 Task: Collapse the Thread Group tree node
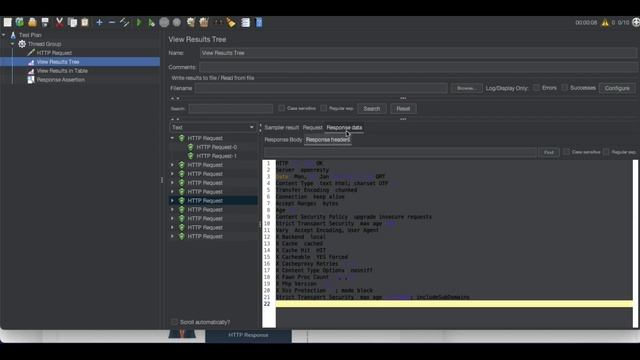pos(12,44)
